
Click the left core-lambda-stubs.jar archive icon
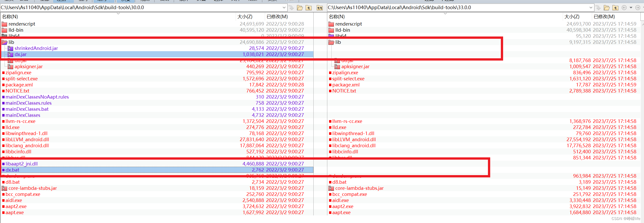point(4,188)
